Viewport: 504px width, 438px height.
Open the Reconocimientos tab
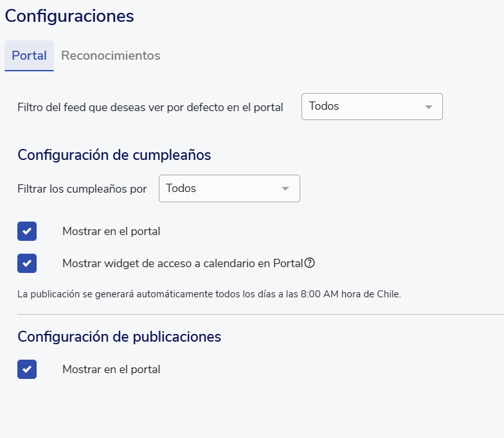pyautogui.click(x=111, y=56)
